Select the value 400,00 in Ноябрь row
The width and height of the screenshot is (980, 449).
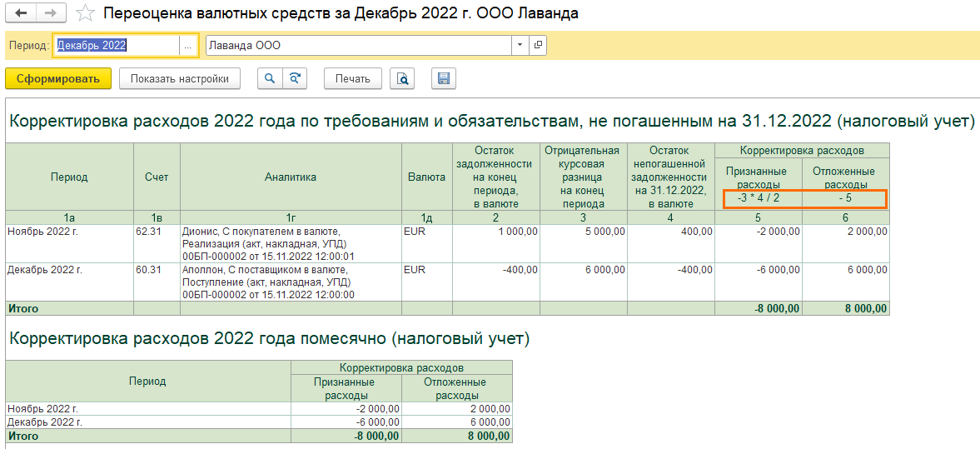coord(671,242)
